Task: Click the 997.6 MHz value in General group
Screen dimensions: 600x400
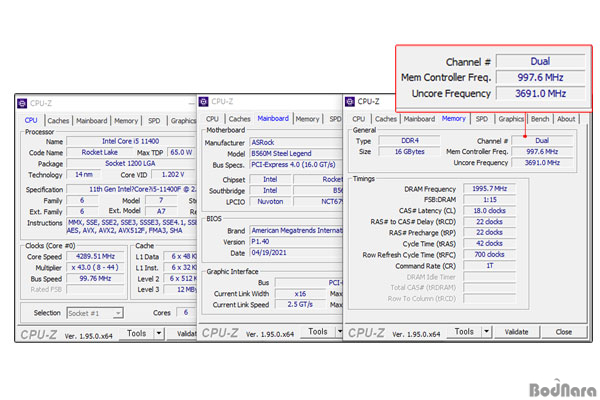Action: tap(542, 152)
